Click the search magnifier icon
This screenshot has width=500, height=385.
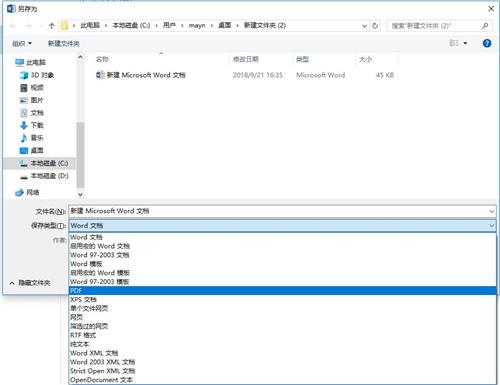point(485,26)
